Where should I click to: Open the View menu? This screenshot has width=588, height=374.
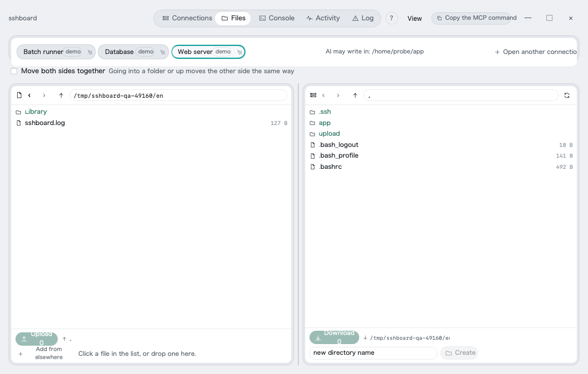(414, 18)
